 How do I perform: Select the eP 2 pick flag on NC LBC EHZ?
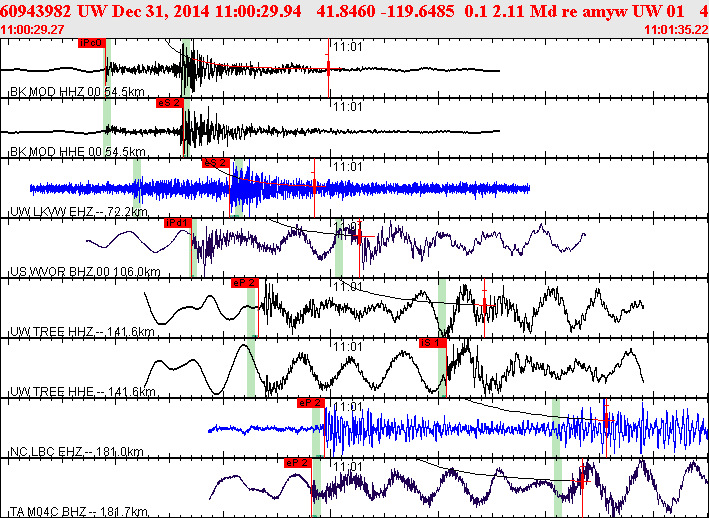tap(311, 403)
